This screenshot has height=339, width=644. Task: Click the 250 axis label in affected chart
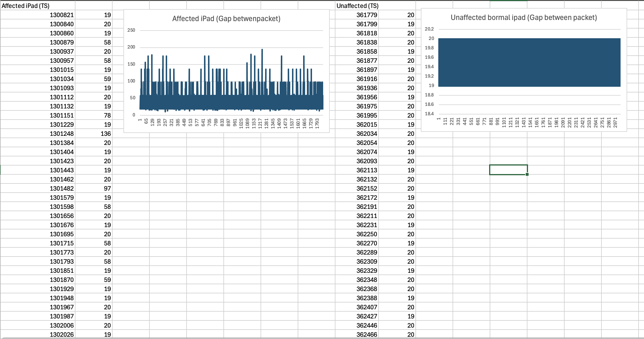[131, 30]
